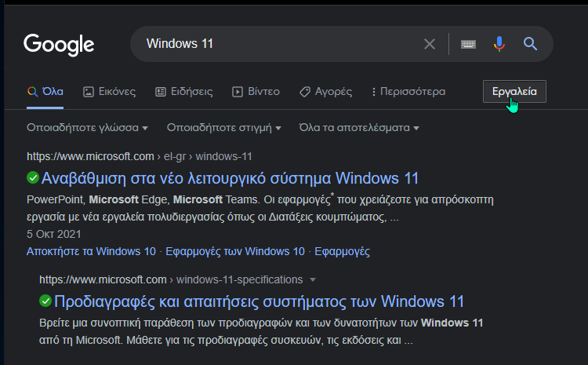Viewport: 588px width, 365px height.
Task: Click green checkmark icon beside Προδιαγραφές result
Action: pyautogui.click(x=45, y=301)
